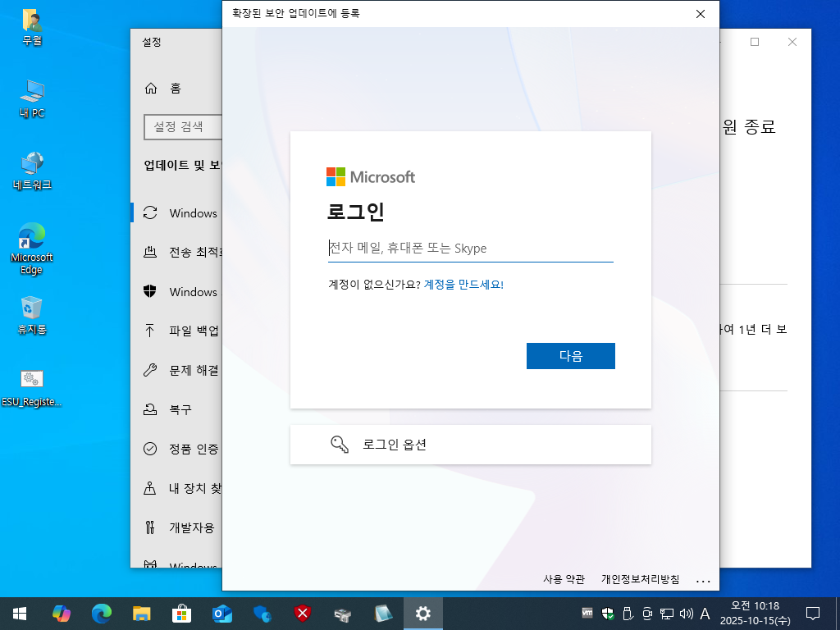The width and height of the screenshot is (840, 630).
Task: Open the notification action center
Action: click(813, 614)
